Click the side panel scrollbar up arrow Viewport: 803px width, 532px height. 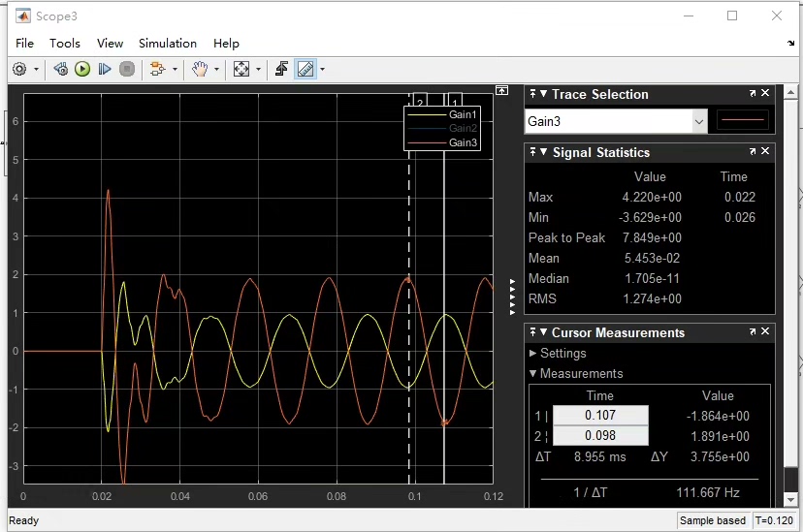pos(790,93)
